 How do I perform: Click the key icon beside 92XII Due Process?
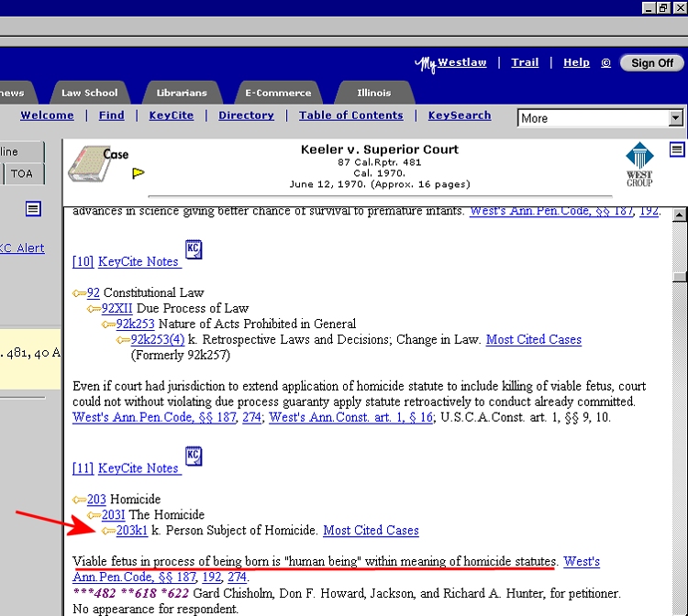pyautogui.click(x=94, y=309)
